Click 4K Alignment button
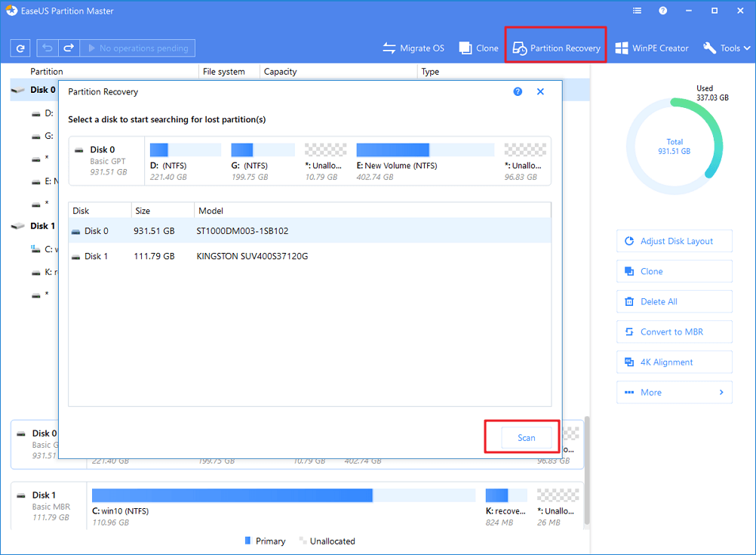Image resolution: width=756 pixels, height=555 pixels. pos(674,362)
